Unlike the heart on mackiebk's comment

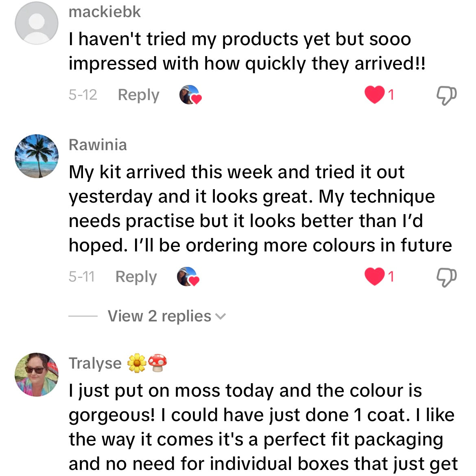pos(374,94)
